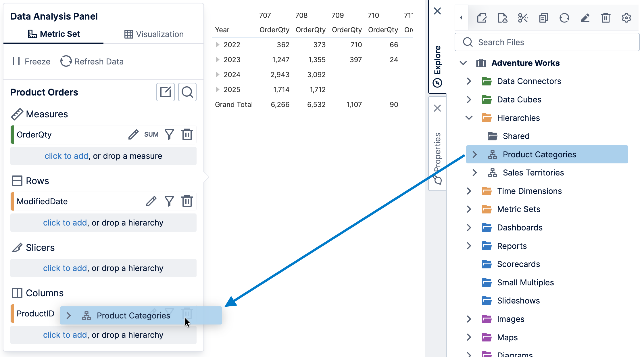Viewport: 644px width, 357px height.
Task: Click the New file icon in explorer toolbar
Action: [482, 18]
